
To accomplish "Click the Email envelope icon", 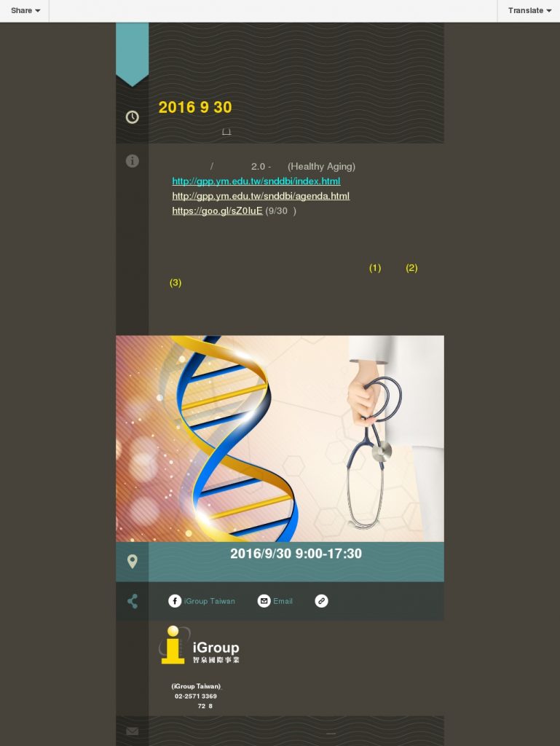I will click(264, 601).
